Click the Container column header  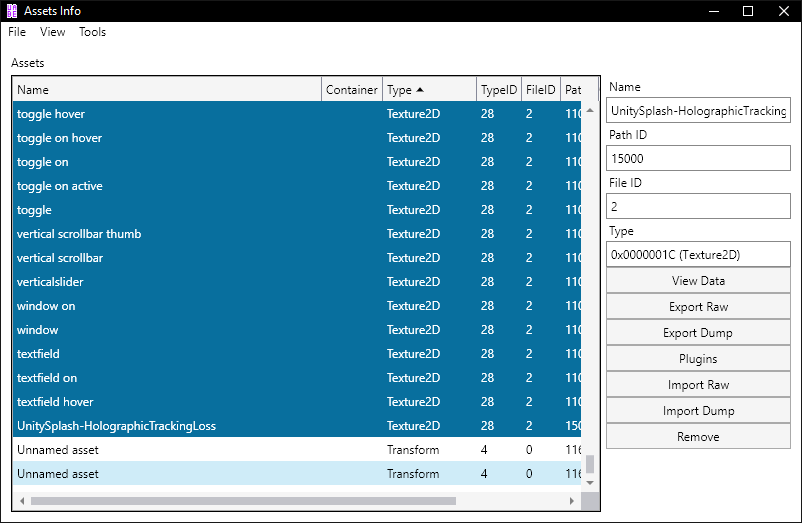(x=352, y=90)
